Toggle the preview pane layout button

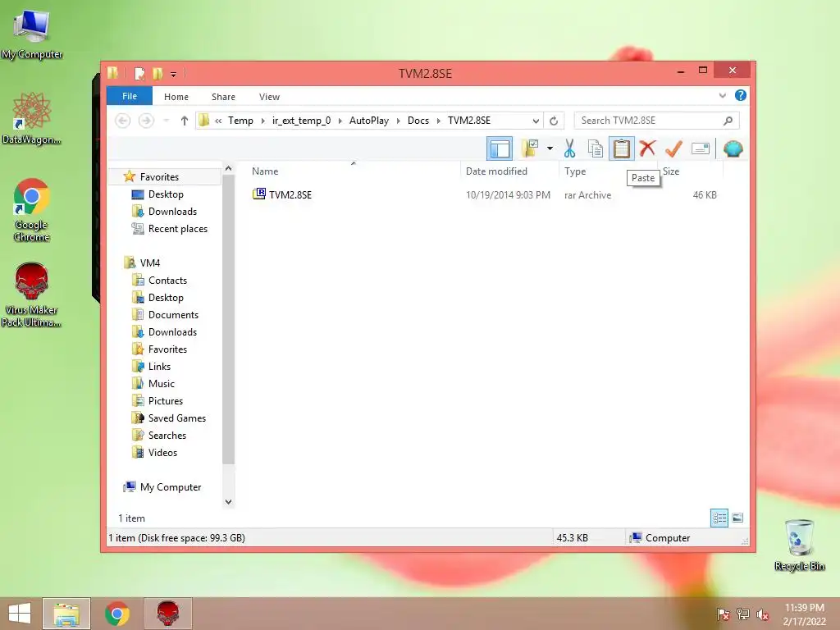point(500,148)
